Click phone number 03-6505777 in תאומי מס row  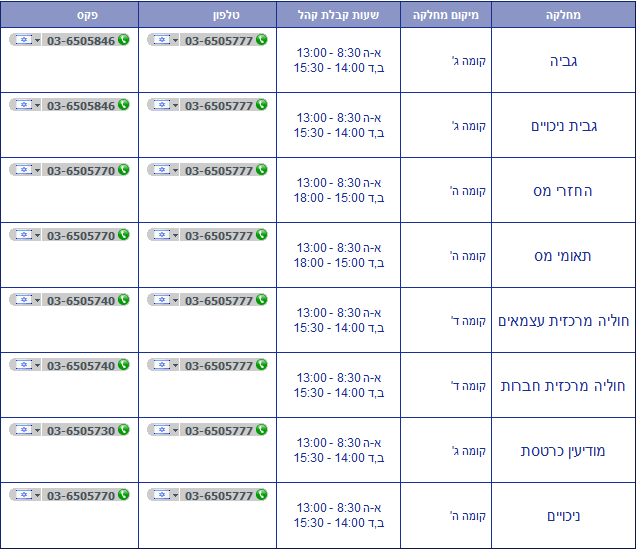coord(218,235)
